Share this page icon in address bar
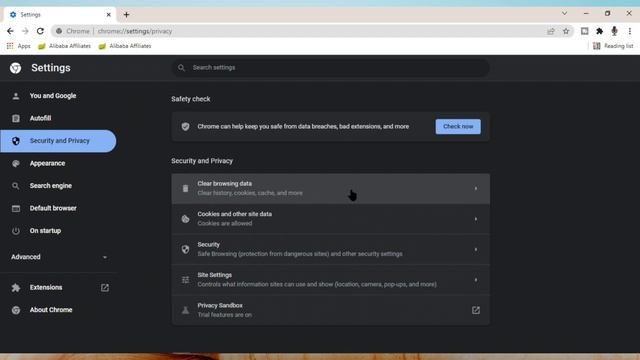640x360 pixels. (x=551, y=31)
